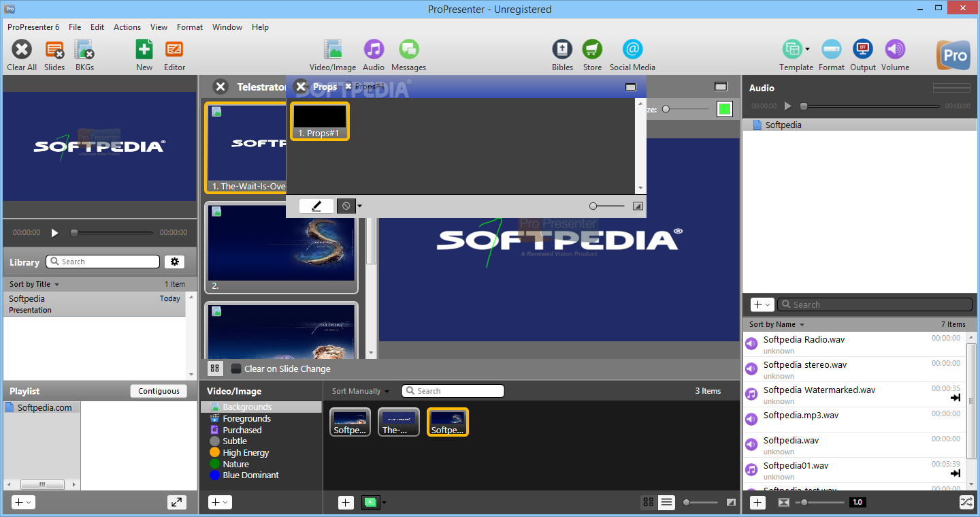This screenshot has width=980, height=517.
Task: Adjust media bin thumbnail size slider
Action: (700, 503)
